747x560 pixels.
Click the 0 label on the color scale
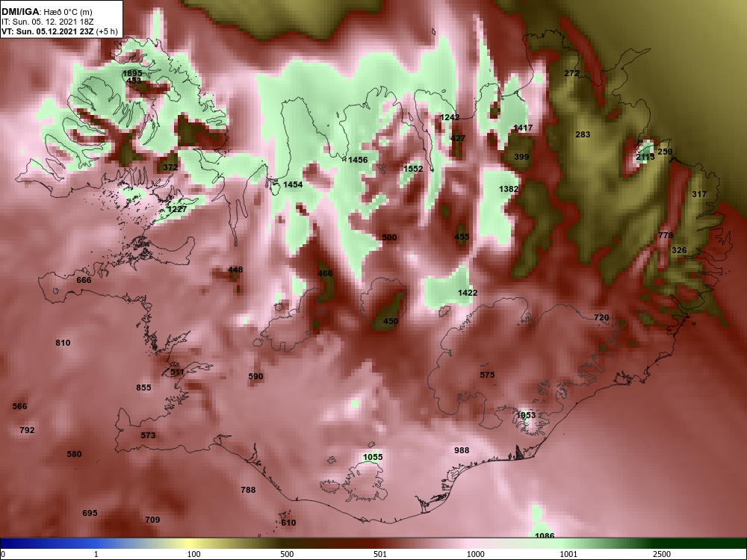(x=3, y=554)
